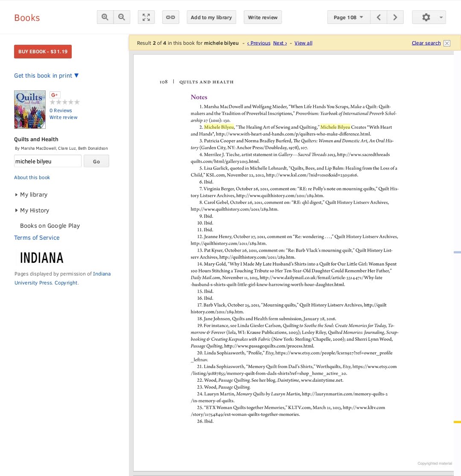Close search results with the X icon
The height and width of the screenshot is (476, 461).
pyautogui.click(x=447, y=43)
